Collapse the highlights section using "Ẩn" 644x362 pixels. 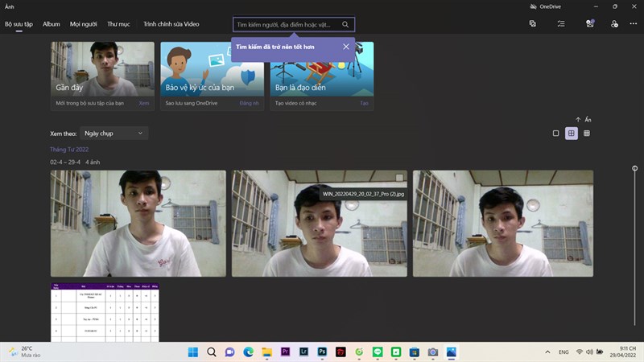pos(584,120)
